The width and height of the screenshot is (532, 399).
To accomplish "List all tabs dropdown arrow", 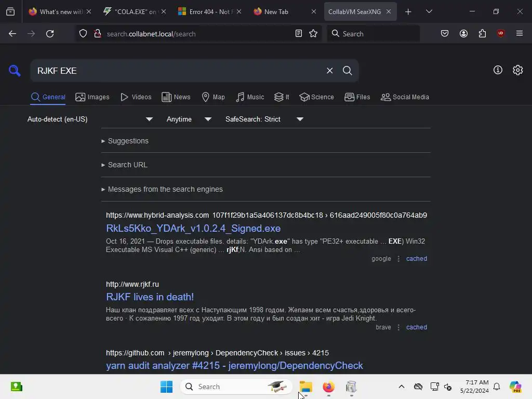I will coord(429,11).
